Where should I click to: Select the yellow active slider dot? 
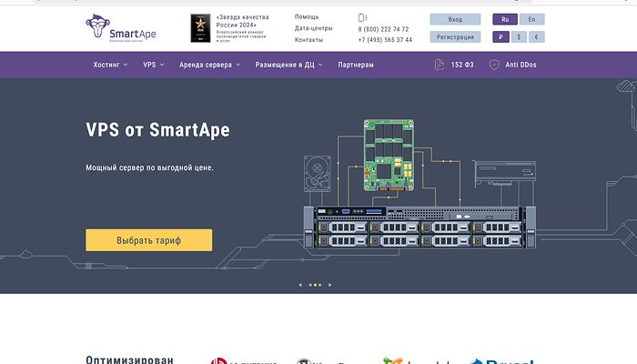click(x=315, y=285)
